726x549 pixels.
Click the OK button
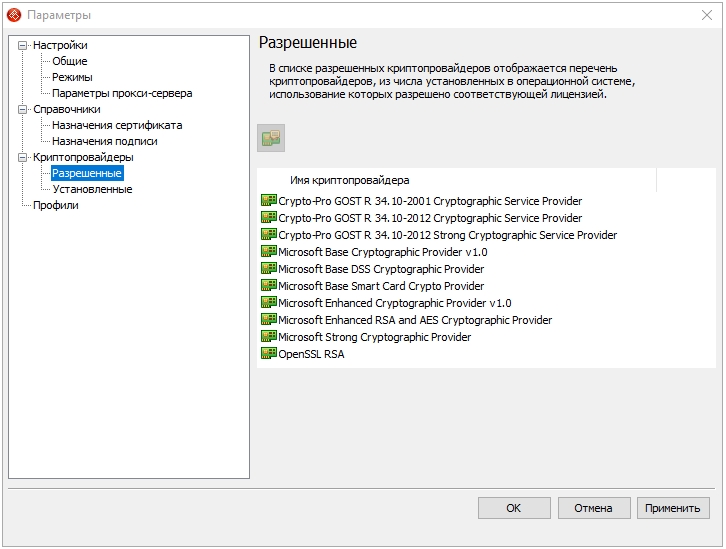(514, 508)
